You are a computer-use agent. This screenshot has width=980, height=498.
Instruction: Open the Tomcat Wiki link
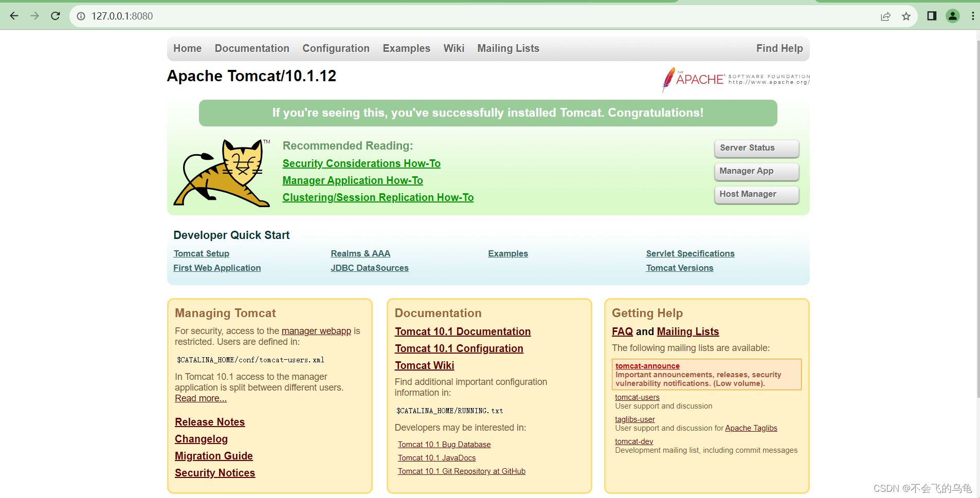tap(425, 365)
